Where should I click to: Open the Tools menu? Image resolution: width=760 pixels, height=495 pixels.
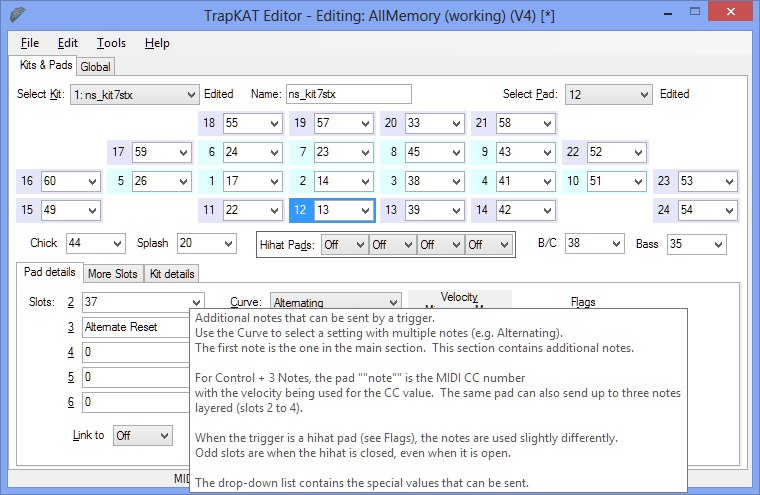111,43
